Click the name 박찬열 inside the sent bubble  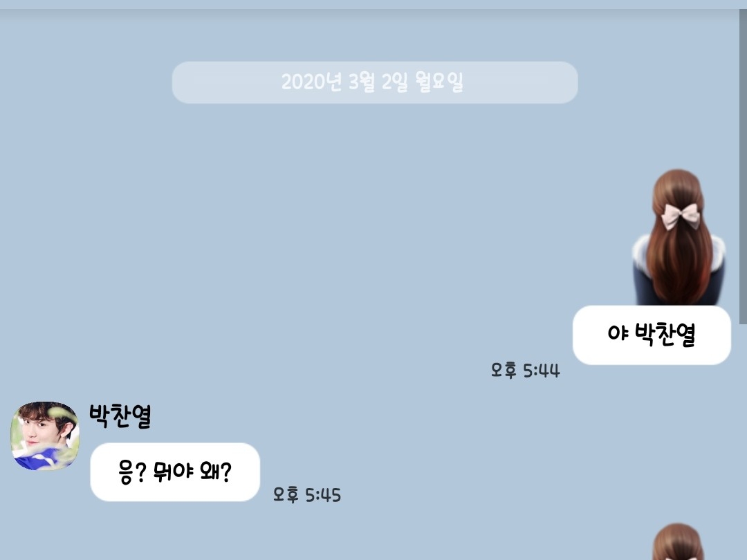click(665, 335)
